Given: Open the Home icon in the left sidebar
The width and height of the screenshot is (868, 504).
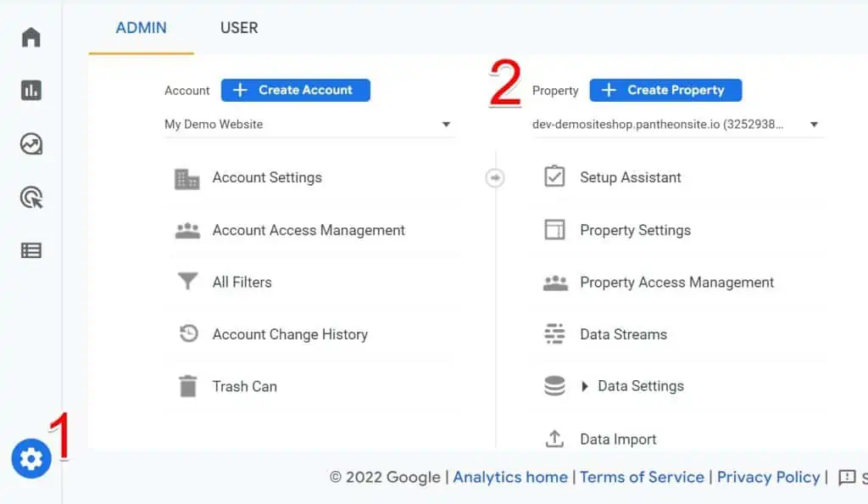Looking at the screenshot, I should [31, 36].
